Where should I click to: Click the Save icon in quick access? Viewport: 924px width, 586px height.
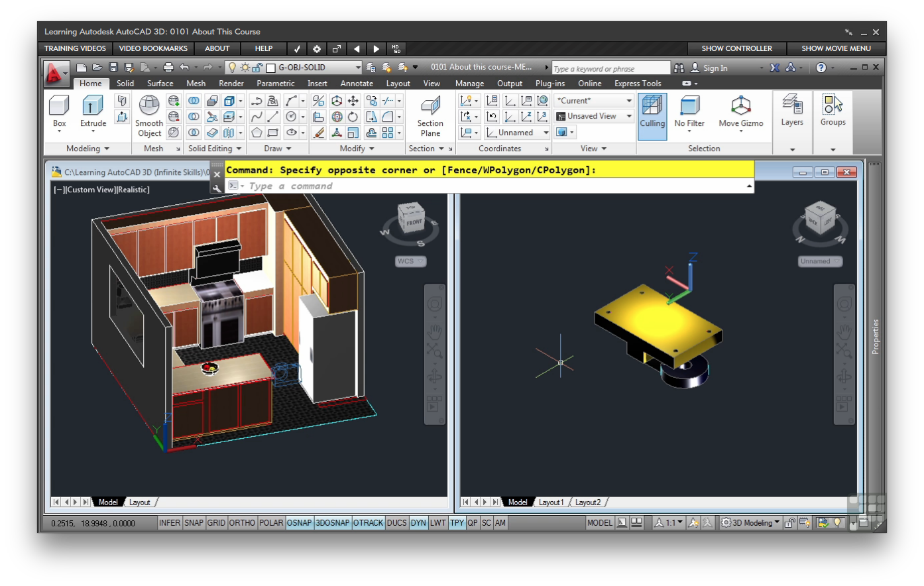click(113, 68)
